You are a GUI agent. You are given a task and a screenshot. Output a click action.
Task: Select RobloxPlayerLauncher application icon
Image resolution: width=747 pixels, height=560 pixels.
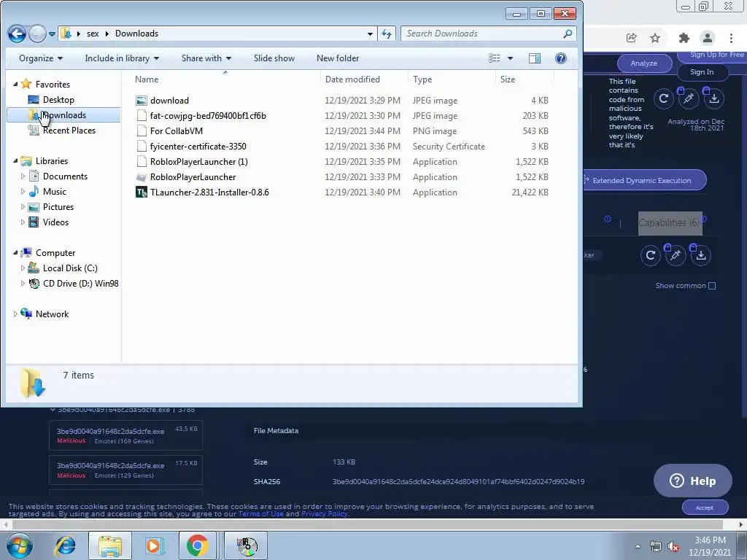142,177
